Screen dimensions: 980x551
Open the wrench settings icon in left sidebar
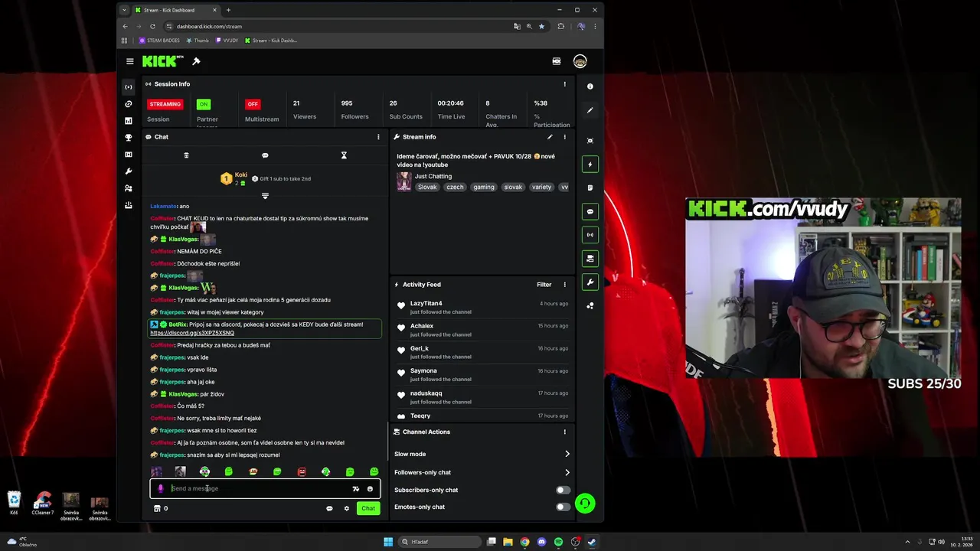[129, 171]
